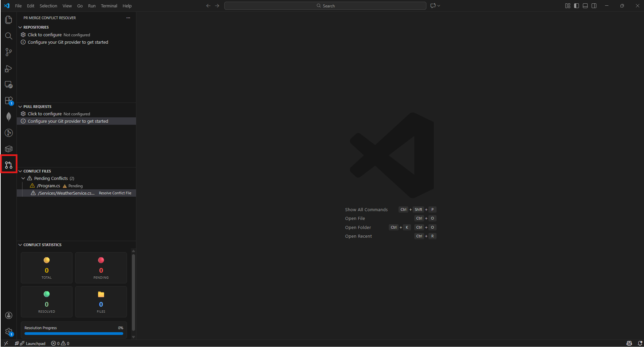Viewport: 644px width, 347px height.
Task: Select the MongoDB leaf icon
Action: (x=8, y=116)
